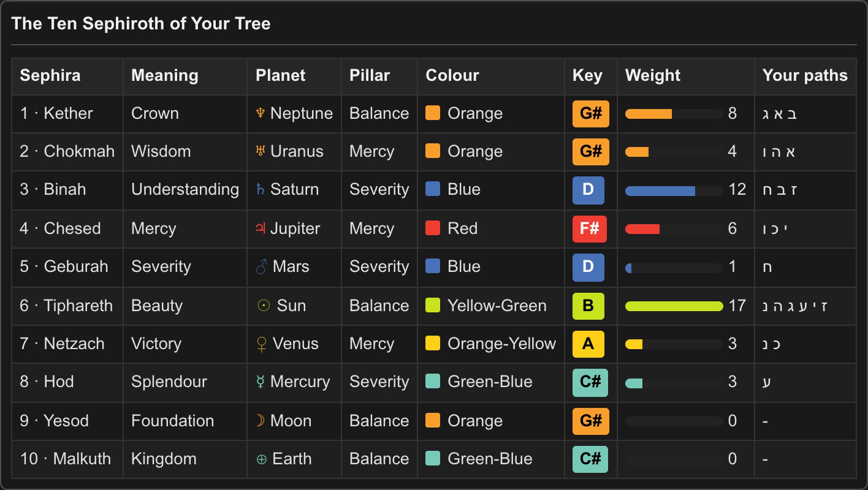Click the Sephira column header

[x=67, y=77]
